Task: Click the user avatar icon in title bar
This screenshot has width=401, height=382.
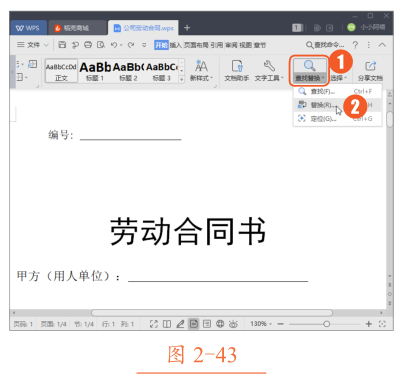Action: pos(351,27)
